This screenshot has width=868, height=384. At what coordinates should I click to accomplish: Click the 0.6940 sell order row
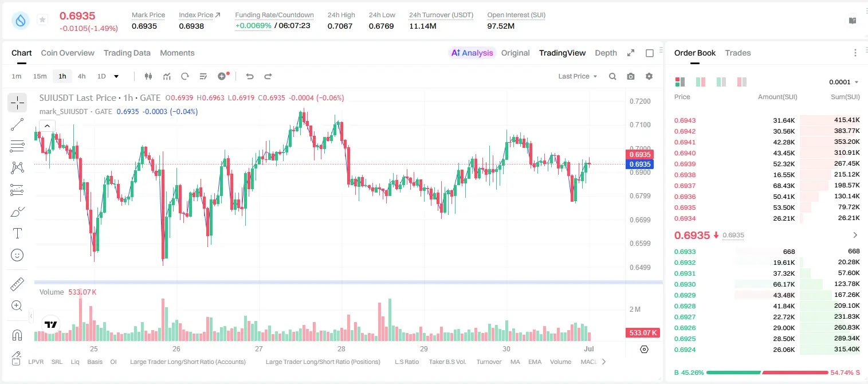click(x=767, y=153)
